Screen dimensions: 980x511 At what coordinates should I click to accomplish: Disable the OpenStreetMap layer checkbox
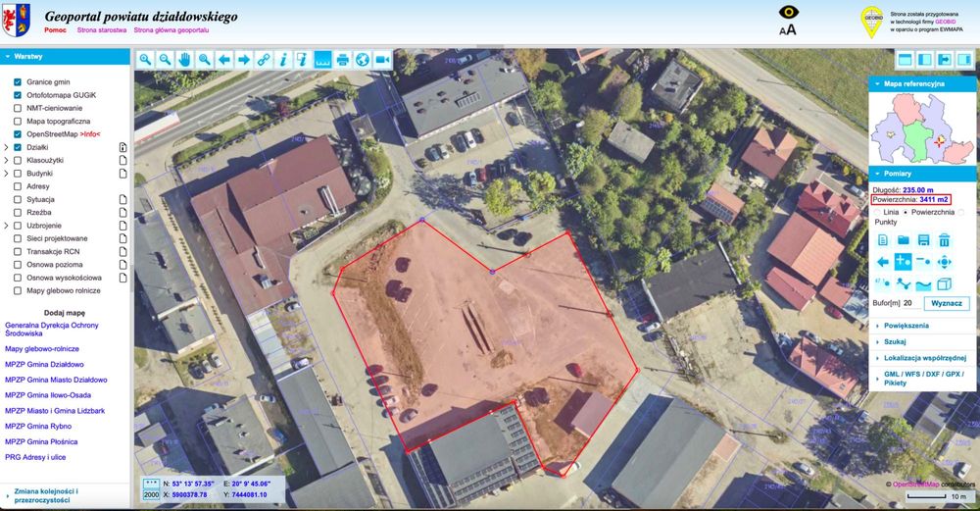point(18,133)
